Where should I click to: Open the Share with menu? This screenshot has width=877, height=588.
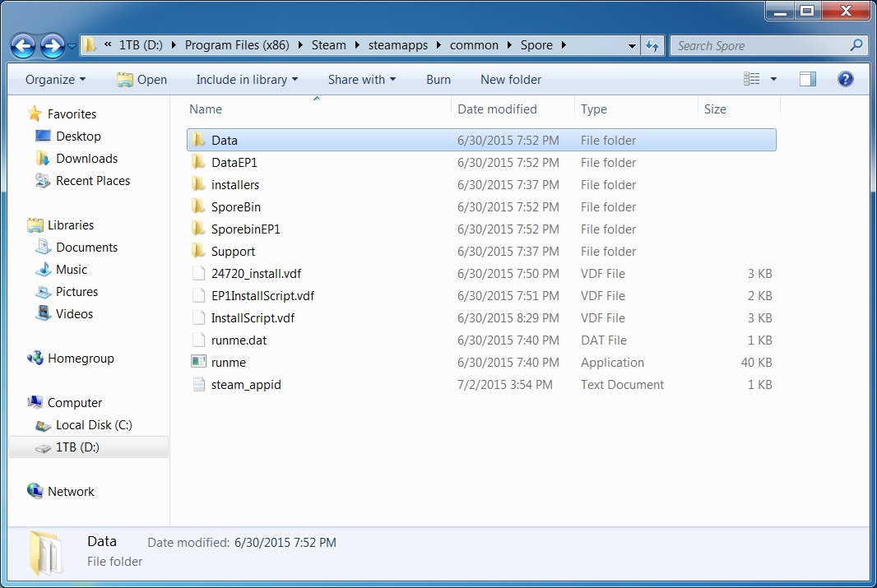pyautogui.click(x=362, y=80)
